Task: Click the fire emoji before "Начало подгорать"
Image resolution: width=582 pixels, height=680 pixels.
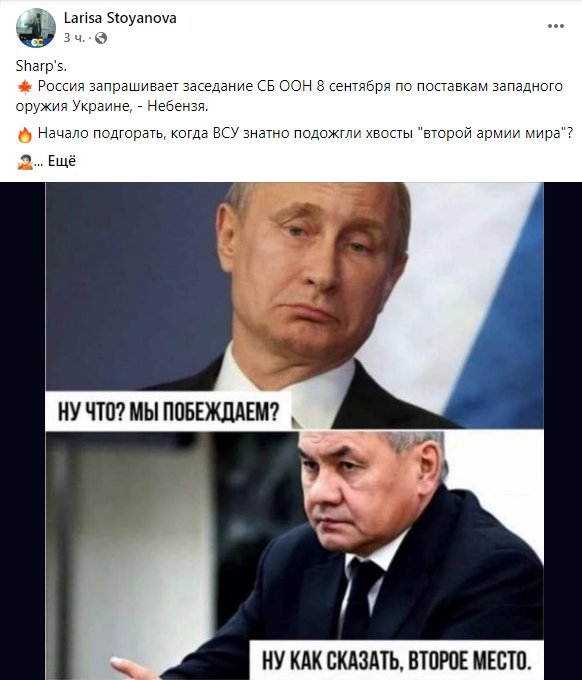Action: coord(25,135)
